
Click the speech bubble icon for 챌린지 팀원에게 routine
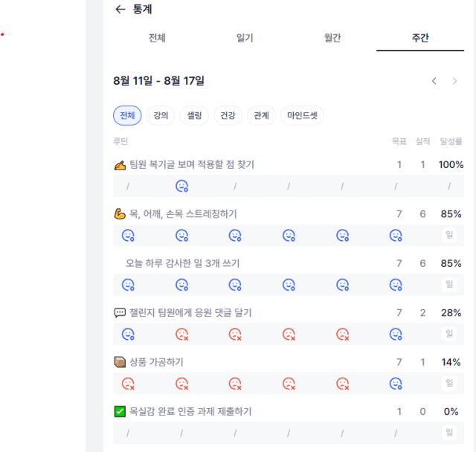tap(120, 312)
